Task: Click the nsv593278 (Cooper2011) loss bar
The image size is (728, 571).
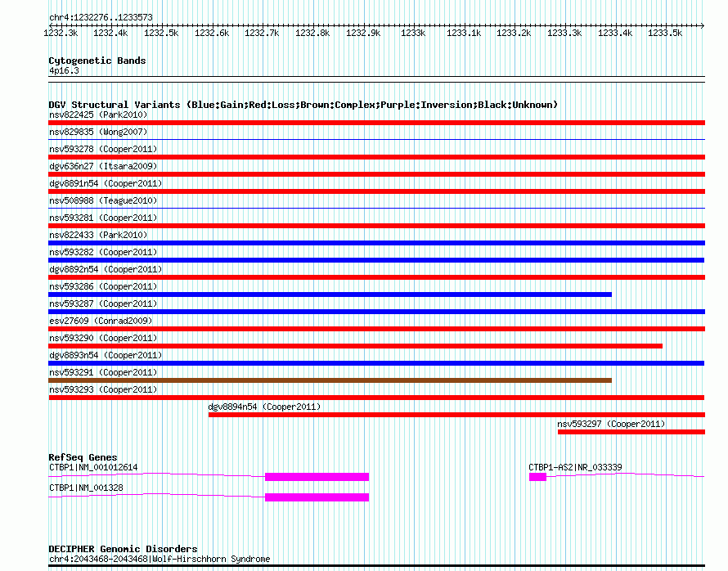Action: pos(376,157)
